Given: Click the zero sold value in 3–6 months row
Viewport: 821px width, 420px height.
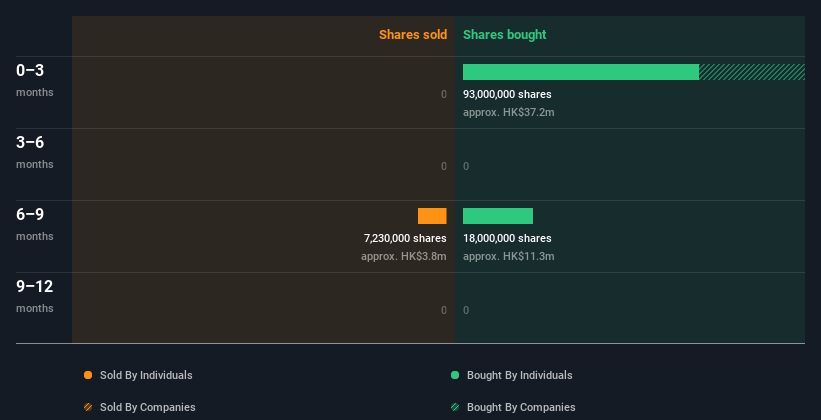Looking at the screenshot, I should (444, 167).
